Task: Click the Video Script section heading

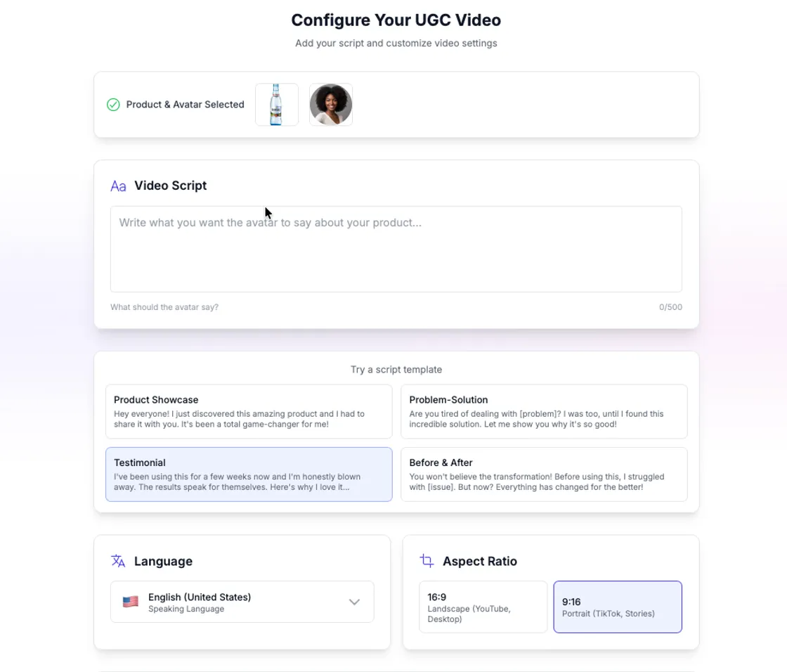Action: (x=170, y=186)
